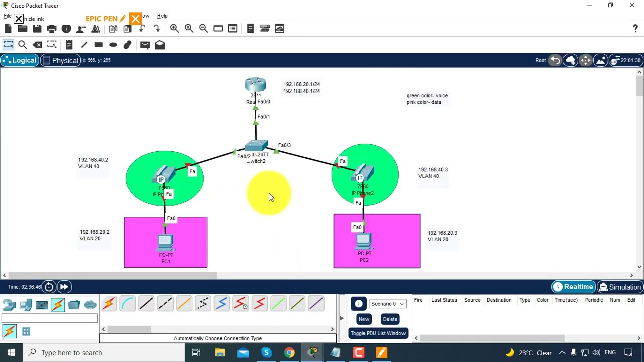Click the Windows taskbar search box

[x=103, y=352]
